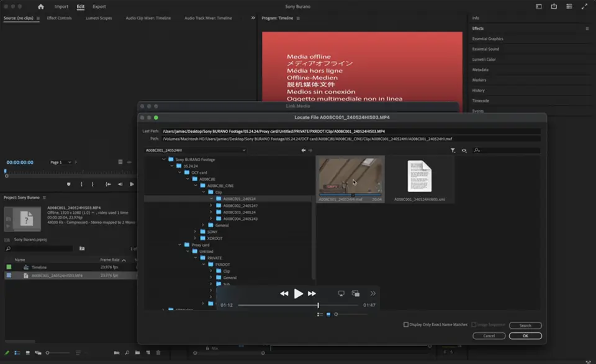
Task: Click the OK button
Action: [525, 335]
